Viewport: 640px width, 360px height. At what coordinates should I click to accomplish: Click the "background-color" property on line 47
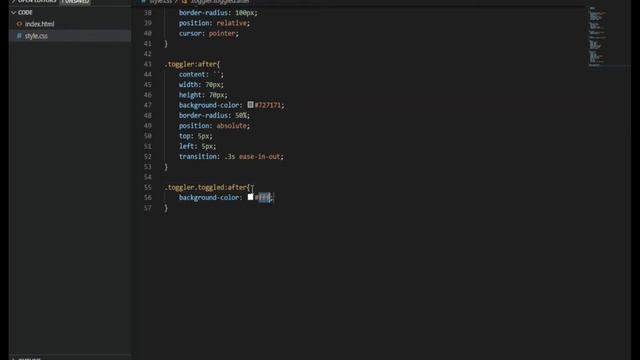209,105
